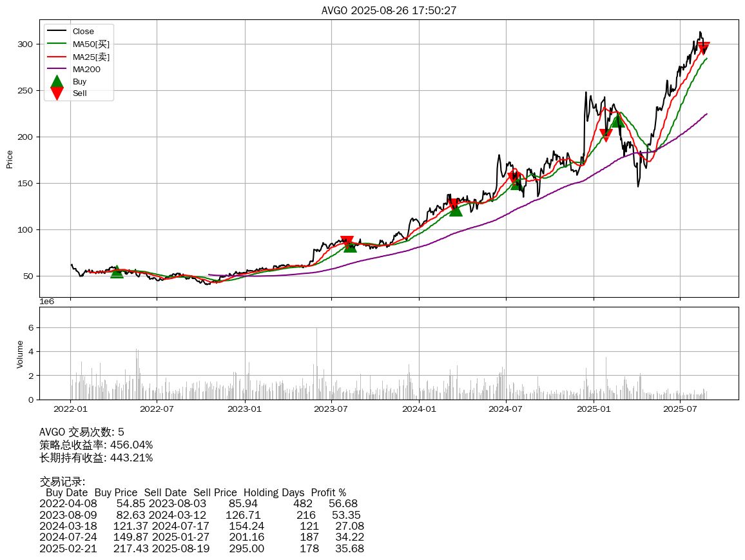
Task: Click the AVGO chart title
Action: 389,10
